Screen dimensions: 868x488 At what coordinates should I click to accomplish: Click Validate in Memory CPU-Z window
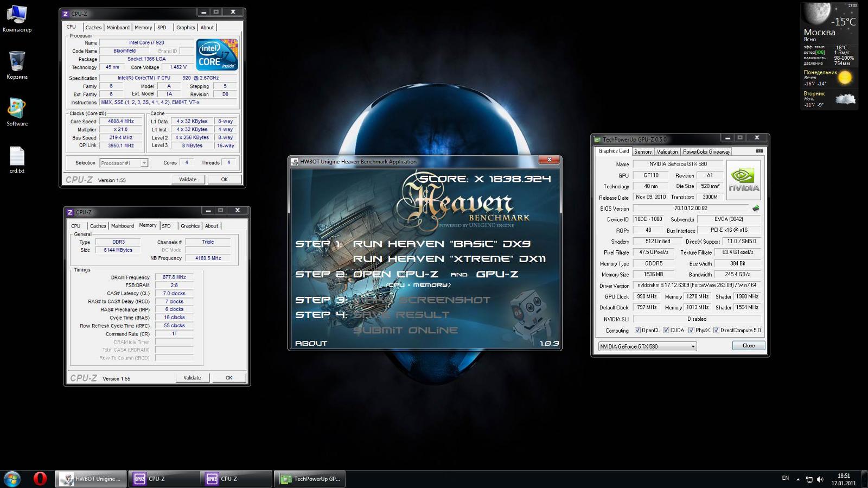tap(192, 378)
